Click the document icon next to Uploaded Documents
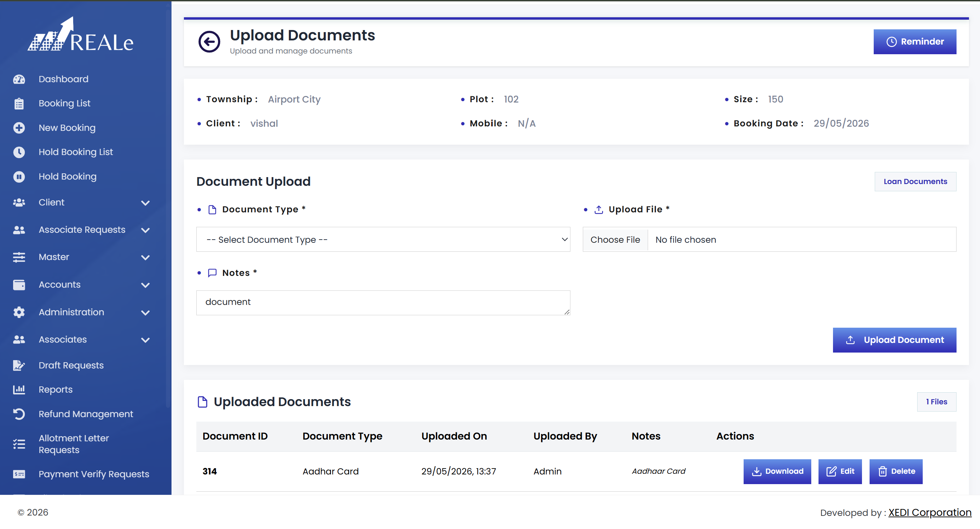 pos(203,402)
